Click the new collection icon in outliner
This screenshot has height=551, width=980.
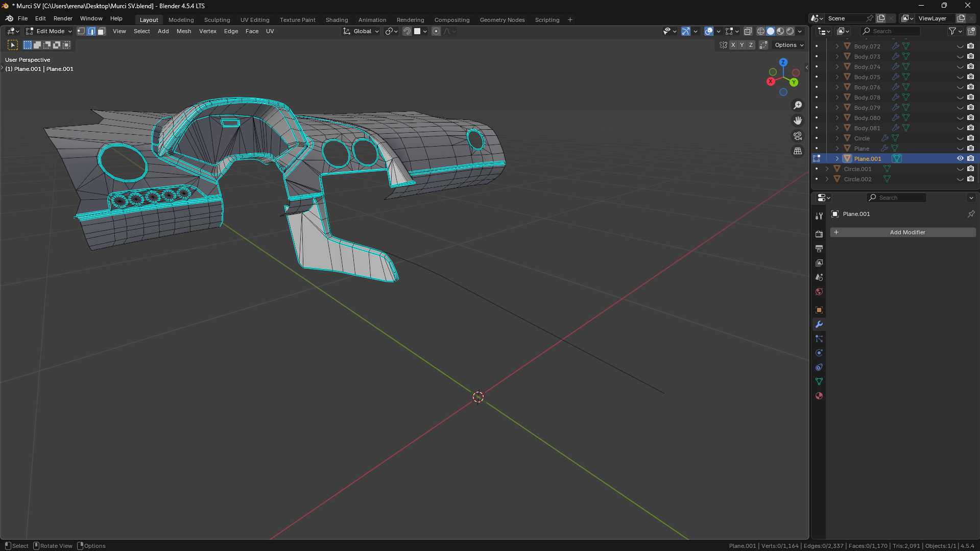click(971, 31)
